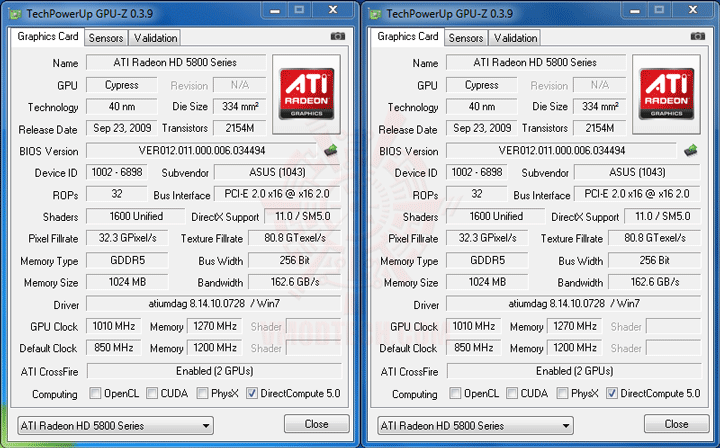Click Technology value 40 nm, left window
Image resolution: width=720 pixels, height=448 pixels.
(x=122, y=106)
